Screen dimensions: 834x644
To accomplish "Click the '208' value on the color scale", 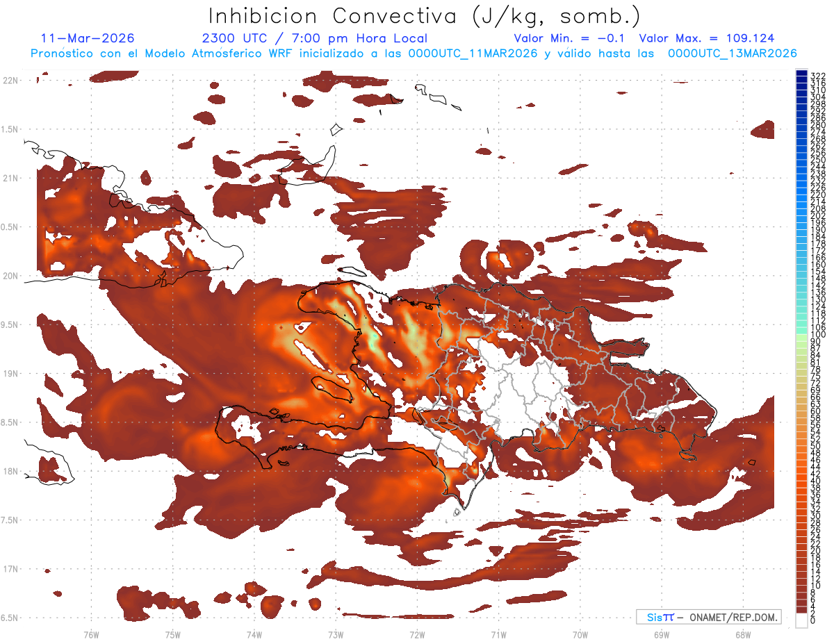I will coord(817,208).
